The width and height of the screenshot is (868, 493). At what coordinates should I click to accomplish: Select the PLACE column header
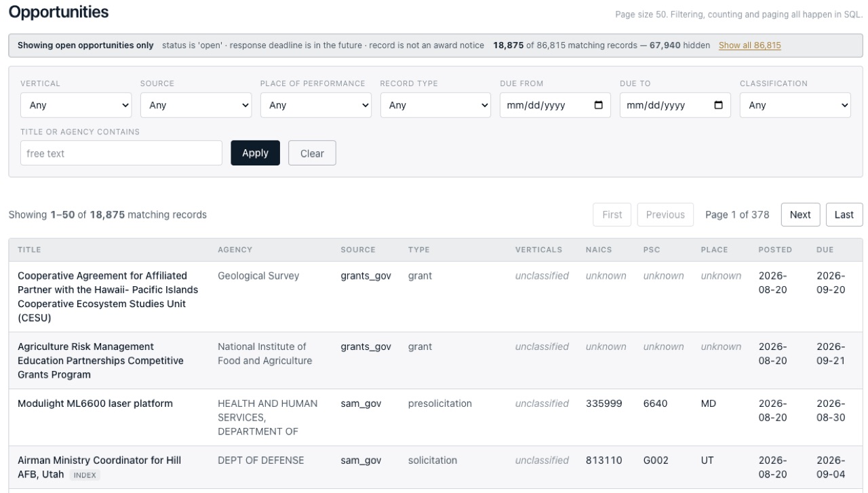pos(715,250)
